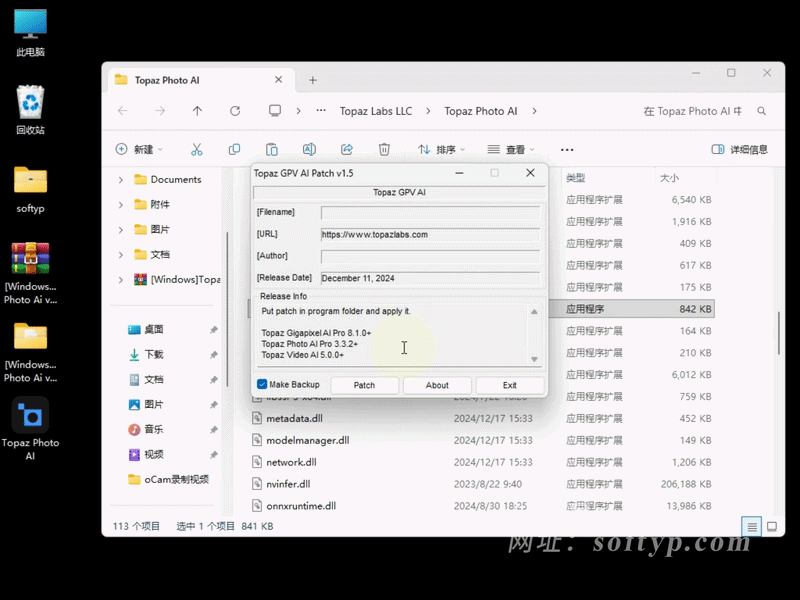The height and width of the screenshot is (600, 800).
Task: Expand the 图片 tree folder
Action: (x=121, y=230)
